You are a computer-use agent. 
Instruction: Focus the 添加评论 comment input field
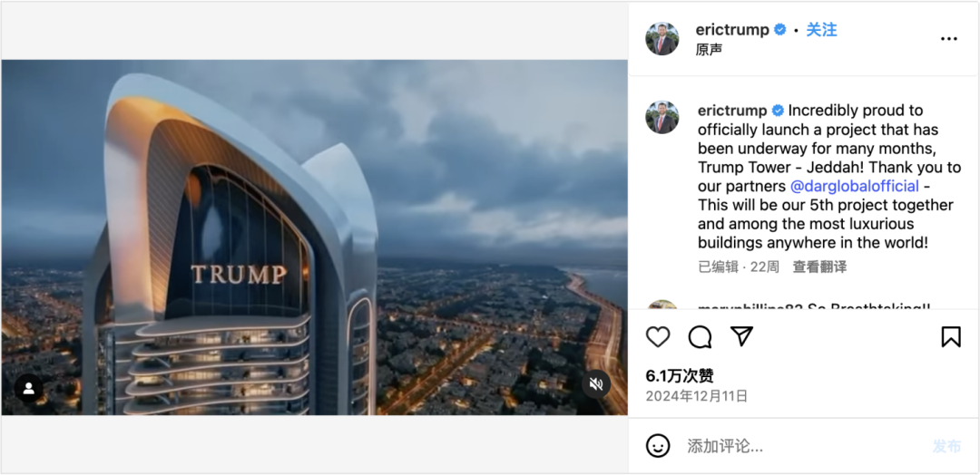click(x=800, y=446)
